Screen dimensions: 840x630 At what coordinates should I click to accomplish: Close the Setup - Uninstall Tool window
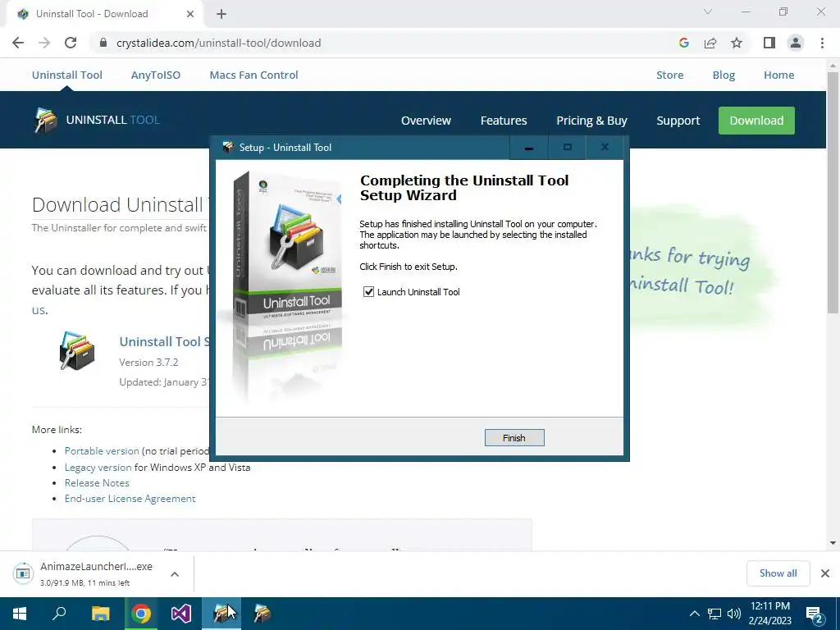tap(605, 148)
